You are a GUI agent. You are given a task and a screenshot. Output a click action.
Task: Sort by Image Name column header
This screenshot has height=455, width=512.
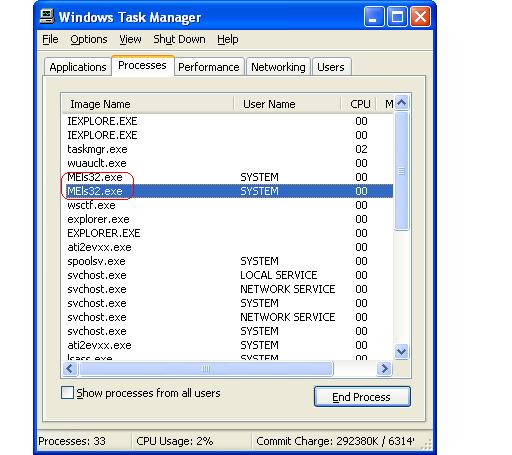tap(148, 104)
